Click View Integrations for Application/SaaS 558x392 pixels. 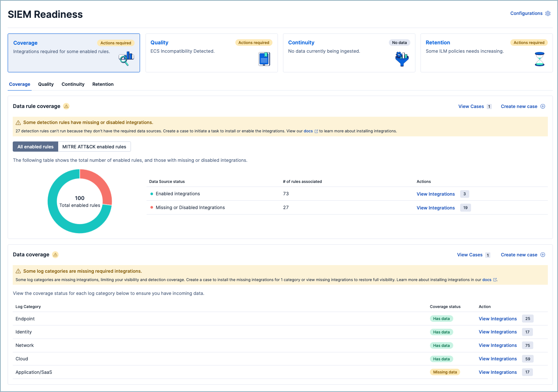tap(498, 372)
